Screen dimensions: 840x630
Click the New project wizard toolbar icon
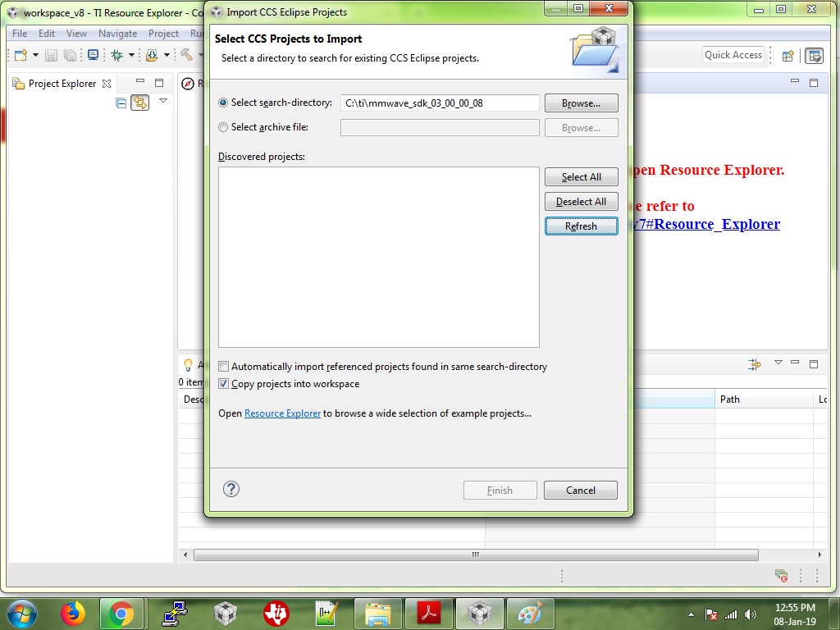(21, 55)
